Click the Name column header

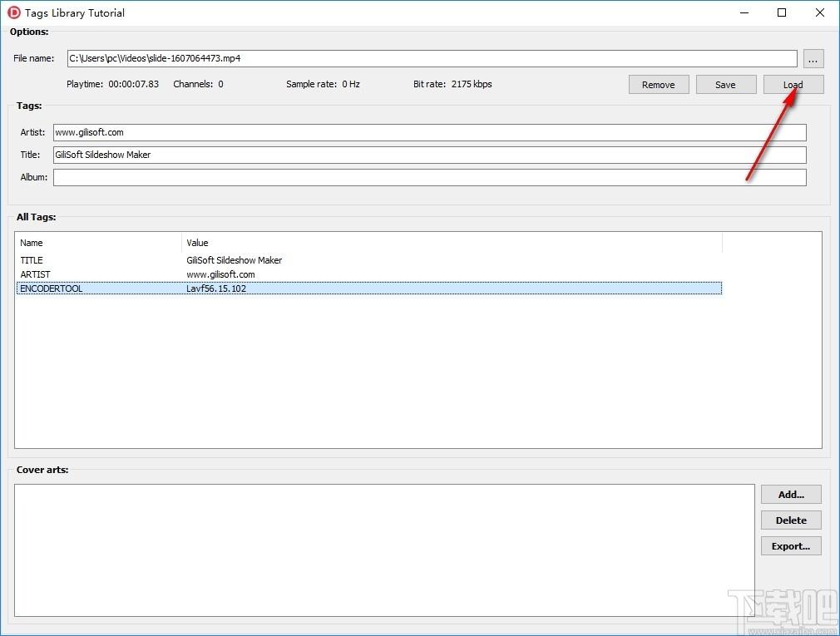[x=99, y=243]
